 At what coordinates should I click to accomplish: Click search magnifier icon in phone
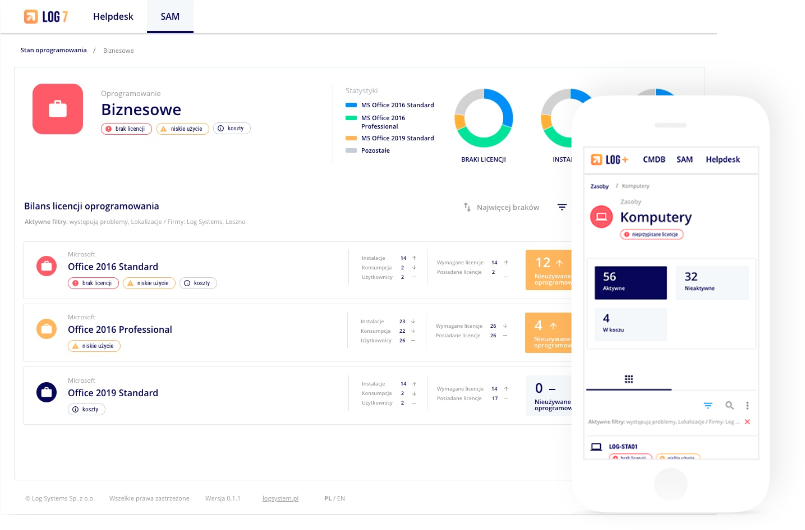pyautogui.click(x=729, y=405)
